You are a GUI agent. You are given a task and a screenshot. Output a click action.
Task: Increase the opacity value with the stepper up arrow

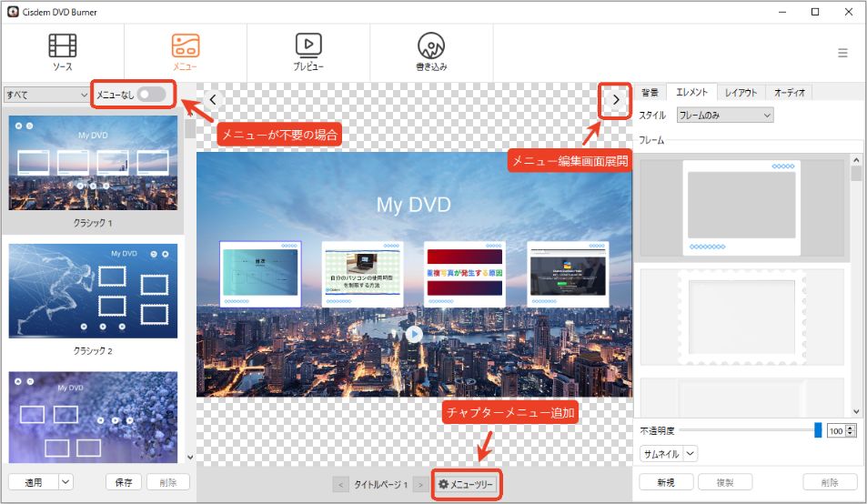click(x=851, y=428)
